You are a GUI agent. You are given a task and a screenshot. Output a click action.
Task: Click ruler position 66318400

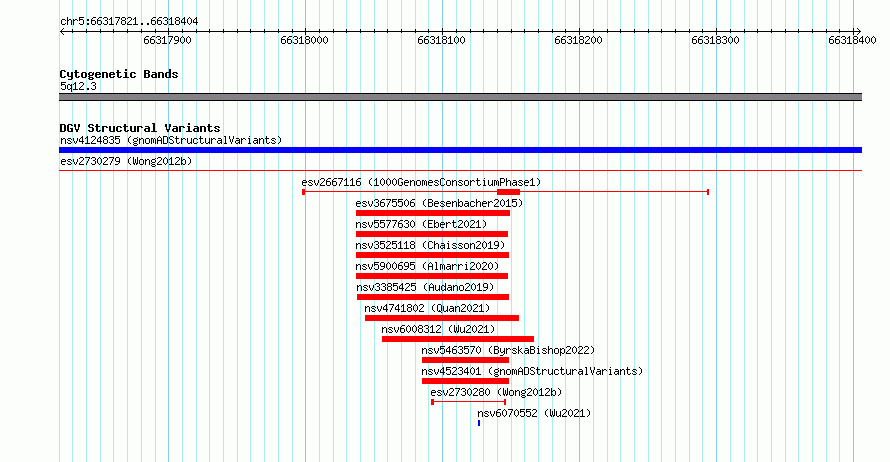pyautogui.click(x=853, y=40)
